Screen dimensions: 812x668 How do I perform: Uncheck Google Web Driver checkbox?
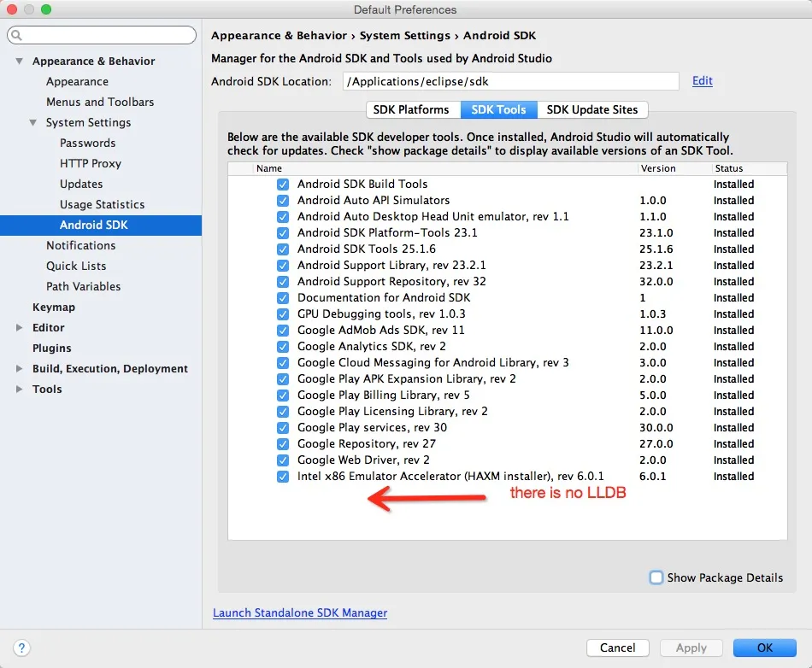[283, 460]
